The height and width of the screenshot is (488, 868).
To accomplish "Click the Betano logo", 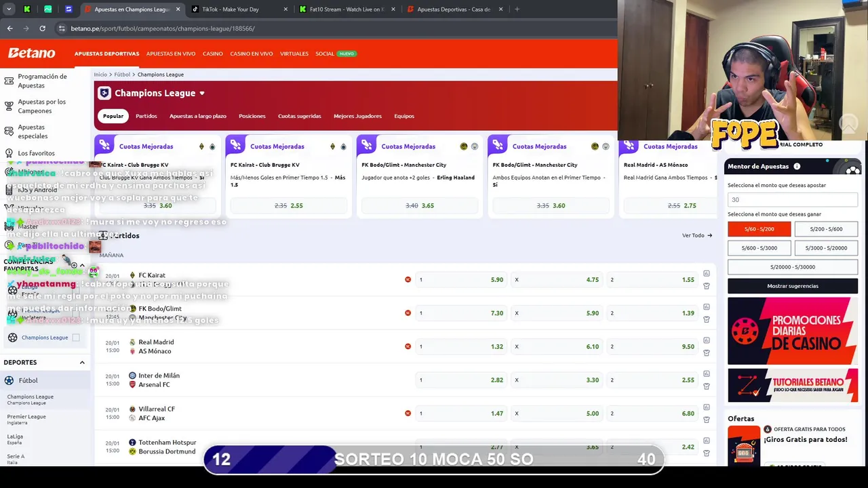I will tap(31, 53).
